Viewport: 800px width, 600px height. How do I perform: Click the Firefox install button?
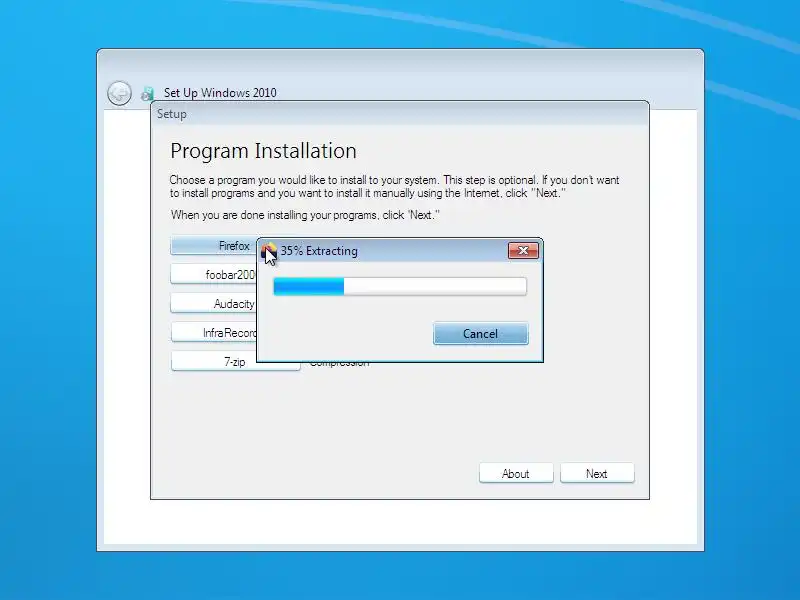[x=214, y=246]
